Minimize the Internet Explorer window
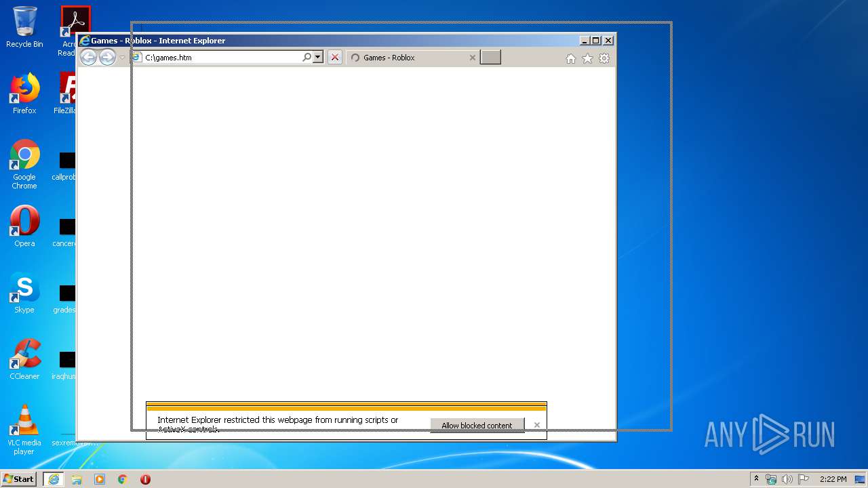This screenshot has width=868, height=488. click(x=585, y=41)
